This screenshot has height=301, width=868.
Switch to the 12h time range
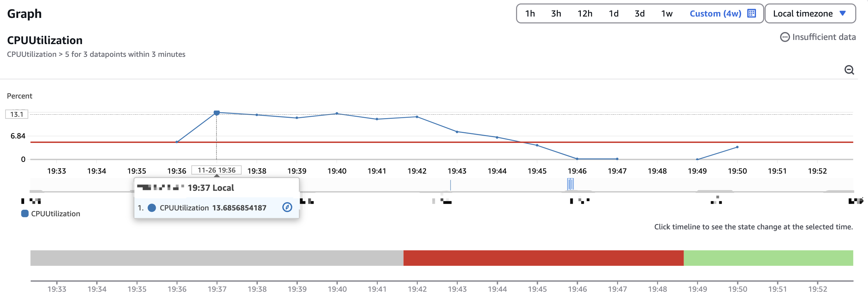point(585,13)
